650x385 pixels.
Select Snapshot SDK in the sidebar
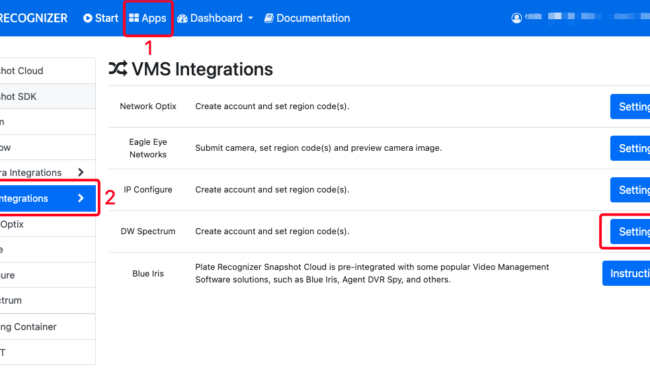pyautogui.click(x=47, y=96)
